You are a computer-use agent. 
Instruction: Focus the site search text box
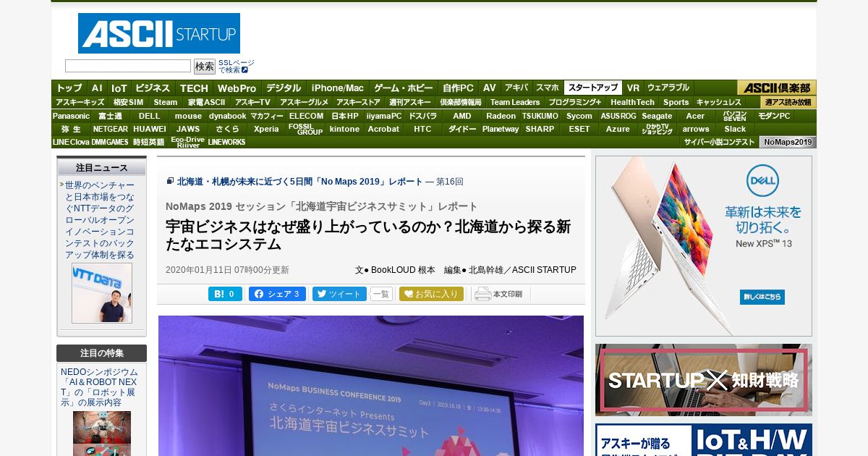(x=128, y=66)
